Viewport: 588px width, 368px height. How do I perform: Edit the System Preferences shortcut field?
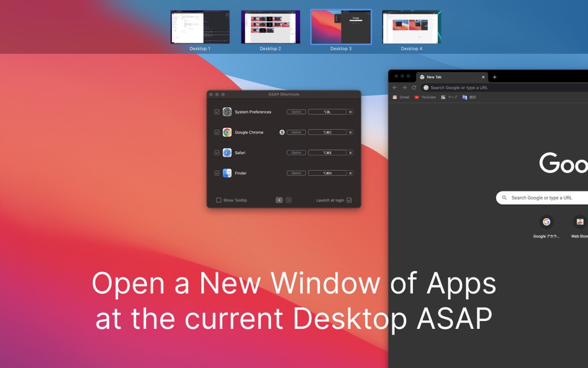click(x=327, y=112)
